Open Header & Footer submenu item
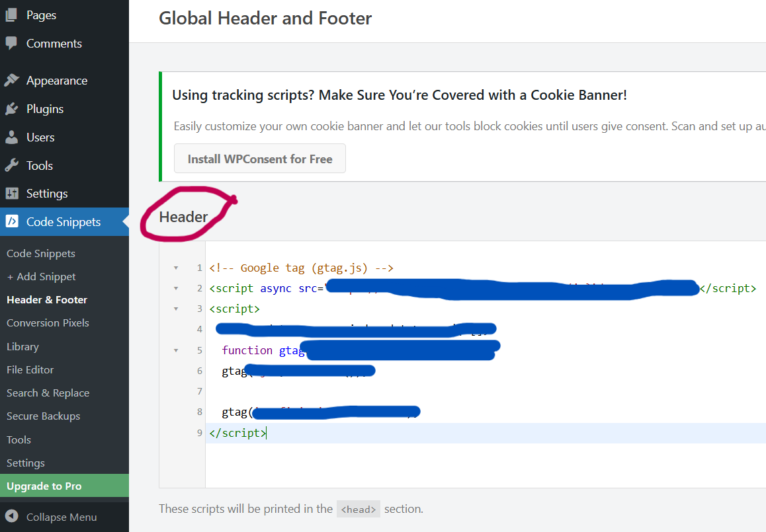766x532 pixels. pyautogui.click(x=46, y=299)
